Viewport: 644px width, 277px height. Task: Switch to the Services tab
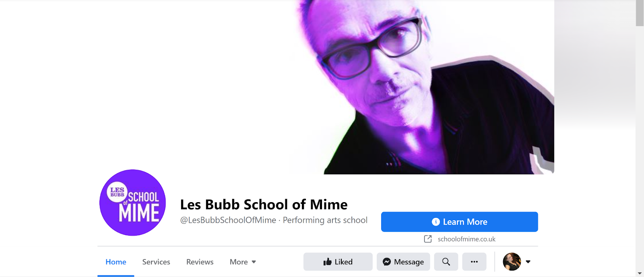pos(156,262)
